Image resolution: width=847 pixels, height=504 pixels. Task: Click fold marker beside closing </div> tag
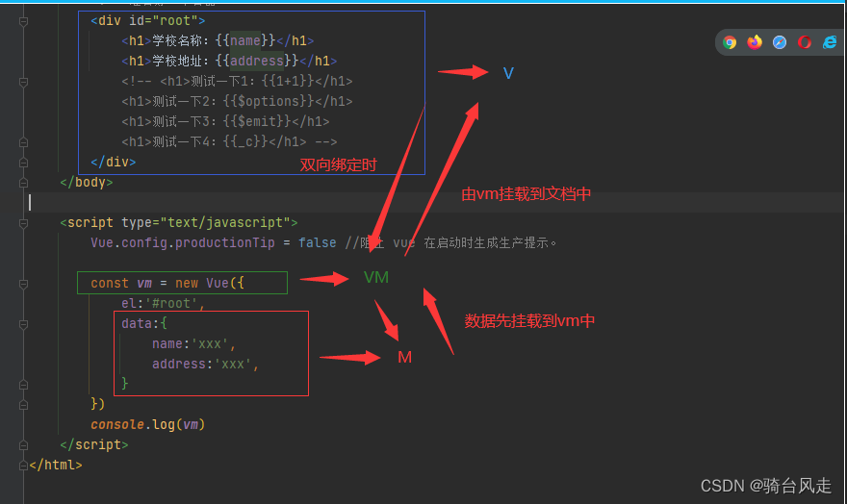[x=23, y=163]
